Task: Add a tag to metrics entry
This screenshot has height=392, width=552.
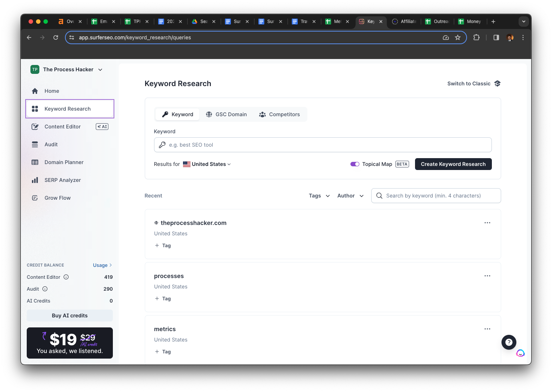Action: pyautogui.click(x=163, y=352)
